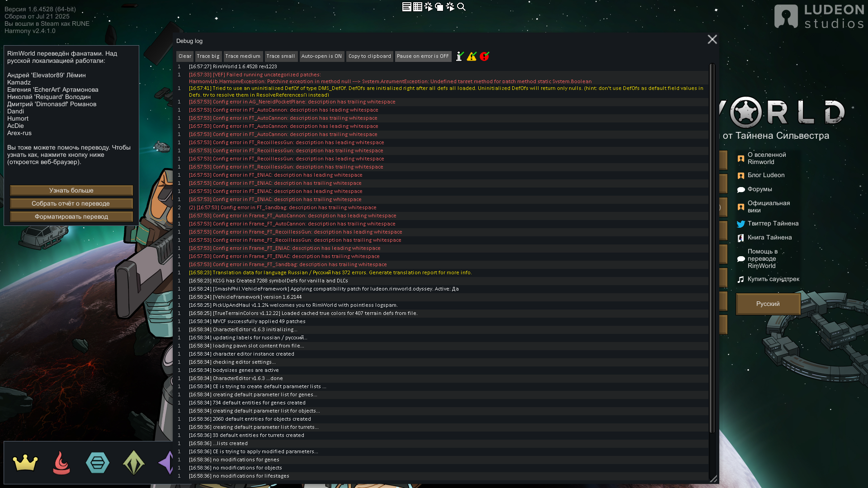Click Trace medium option

click(243, 56)
